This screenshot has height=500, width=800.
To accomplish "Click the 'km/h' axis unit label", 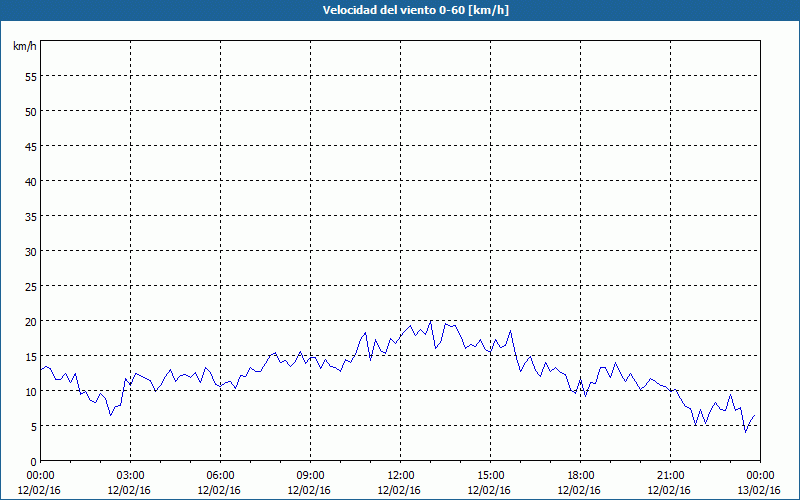I will click(24, 46).
